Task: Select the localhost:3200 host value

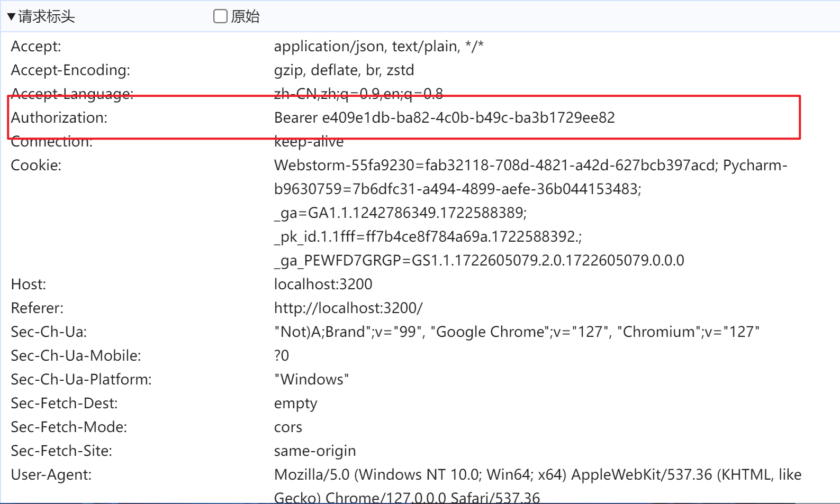Action: [323, 285]
